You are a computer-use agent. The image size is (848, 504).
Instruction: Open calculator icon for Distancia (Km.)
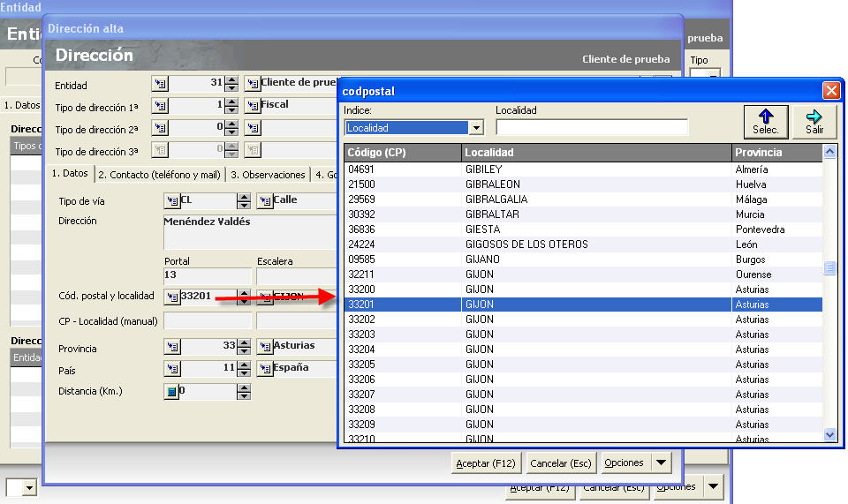172,391
